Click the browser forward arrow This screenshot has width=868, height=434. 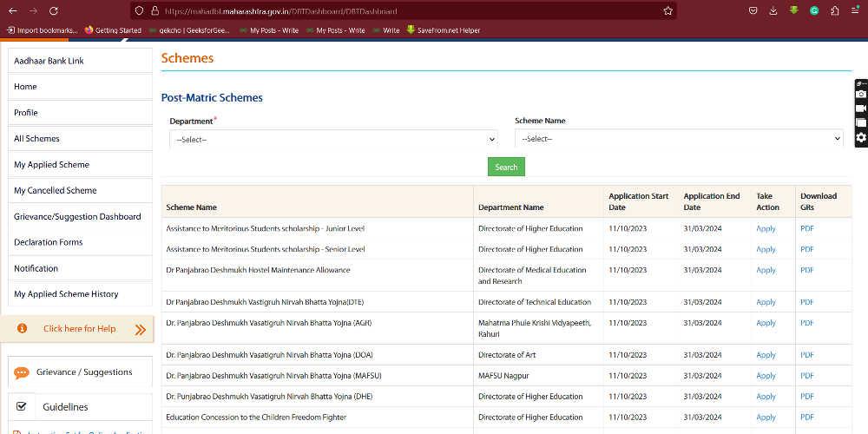[33, 10]
